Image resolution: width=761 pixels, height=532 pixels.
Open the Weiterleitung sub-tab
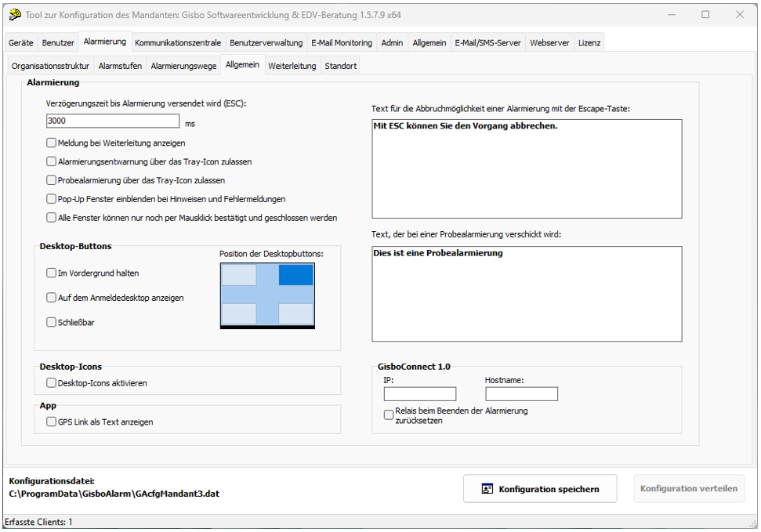(292, 66)
